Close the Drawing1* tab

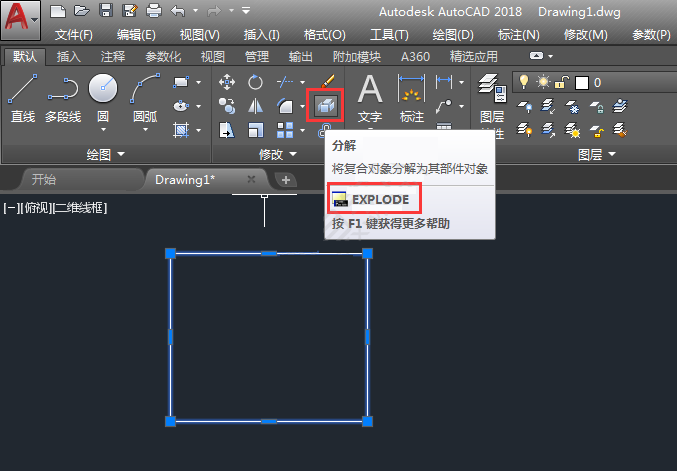[x=251, y=179]
